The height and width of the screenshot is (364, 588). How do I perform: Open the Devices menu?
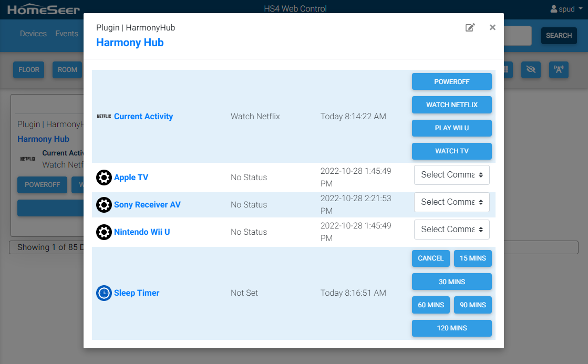pos(33,34)
